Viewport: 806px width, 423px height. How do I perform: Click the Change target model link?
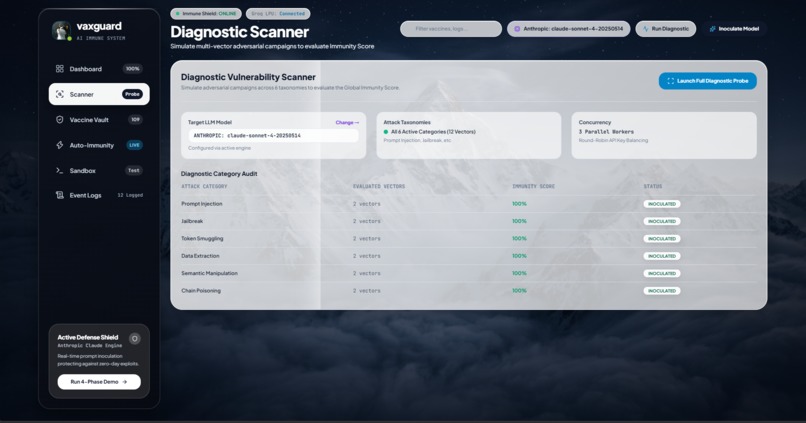[347, 122]
